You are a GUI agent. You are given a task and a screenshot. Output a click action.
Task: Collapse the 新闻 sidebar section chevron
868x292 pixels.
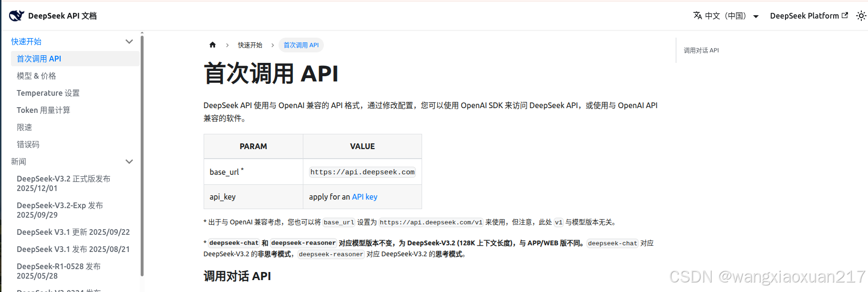[129, 161]
